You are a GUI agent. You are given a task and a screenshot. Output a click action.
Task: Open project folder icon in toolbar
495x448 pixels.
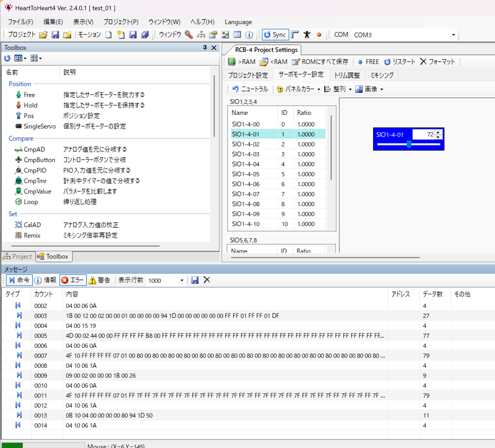tap(43, 35)
